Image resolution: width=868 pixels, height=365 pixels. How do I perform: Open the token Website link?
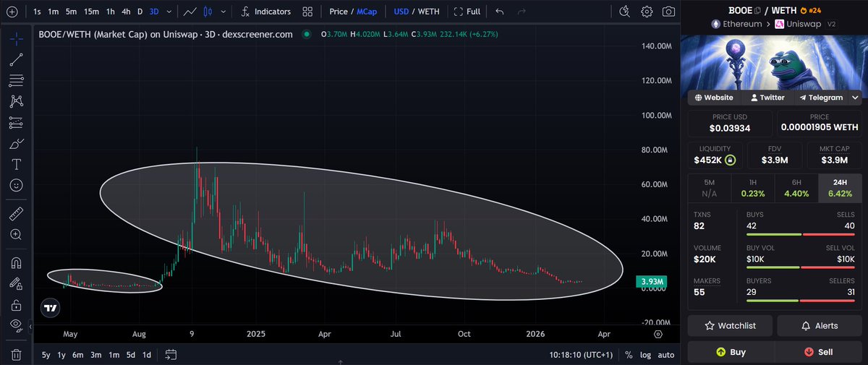pyautogui.click(x=714, y=97)
